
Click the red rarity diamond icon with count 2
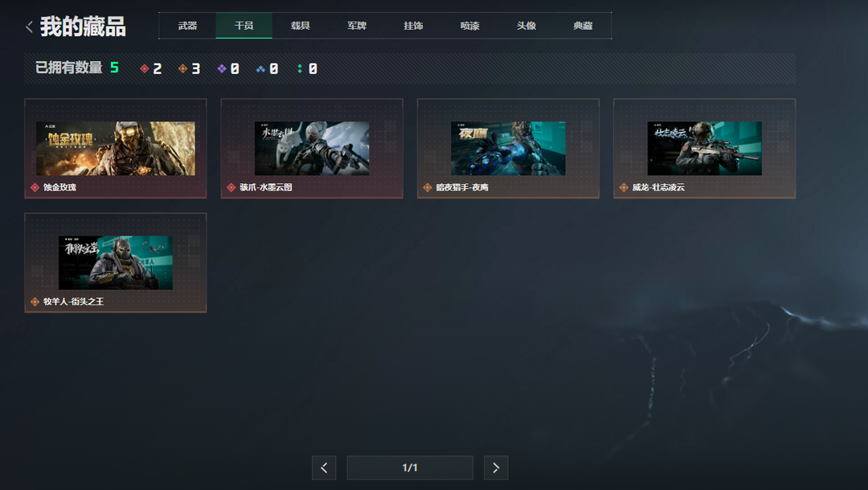[x=145, y=68]
